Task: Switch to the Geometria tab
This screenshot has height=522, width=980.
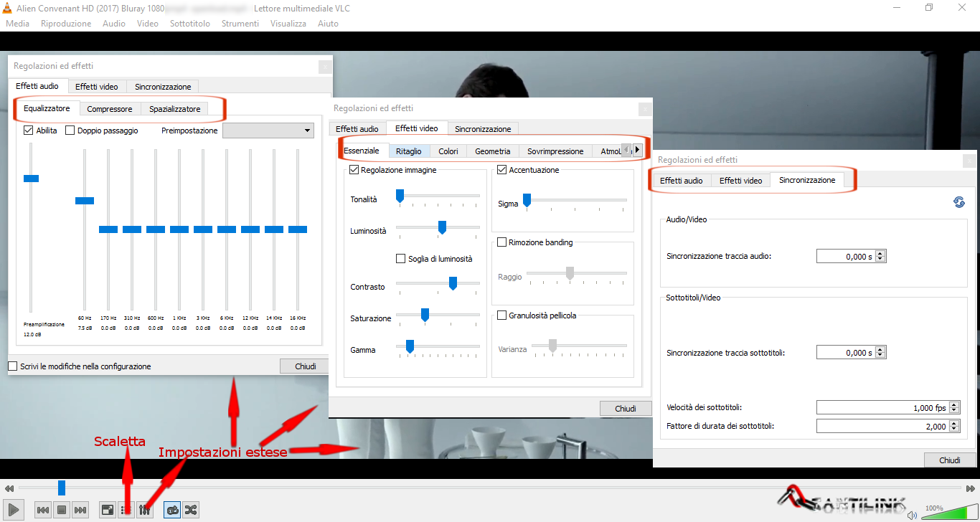Action: (493, 151)
